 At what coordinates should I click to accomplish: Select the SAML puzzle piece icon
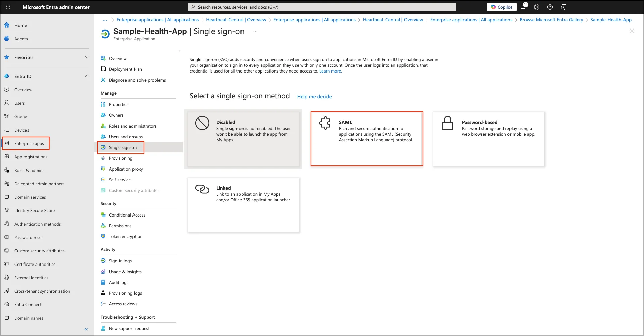click(325, 123)
